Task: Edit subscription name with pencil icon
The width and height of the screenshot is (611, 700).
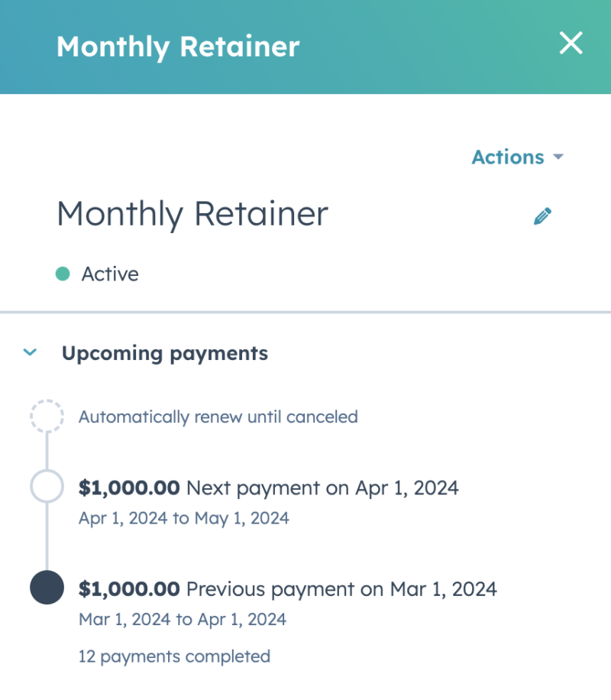Action: point(542,216)
